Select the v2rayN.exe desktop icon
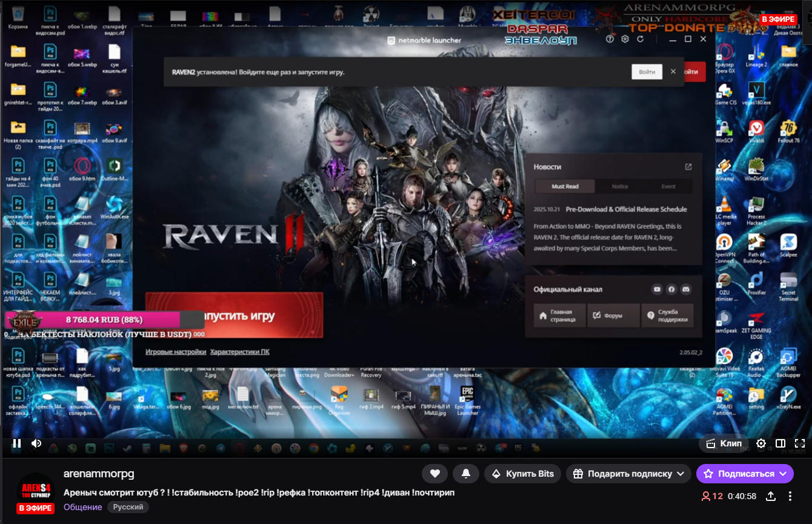 788,398
